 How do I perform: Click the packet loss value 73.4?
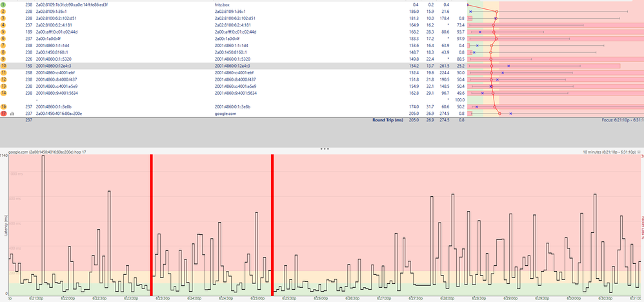[460, 25]
